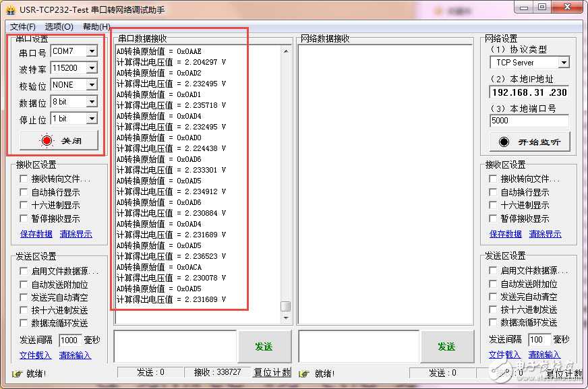Image resolution: width=588 pixels, height=389 pixels.
Task: Check 按十六进制发送 in serial send settings
Action: pyautogui.click(x=24, y=310)
